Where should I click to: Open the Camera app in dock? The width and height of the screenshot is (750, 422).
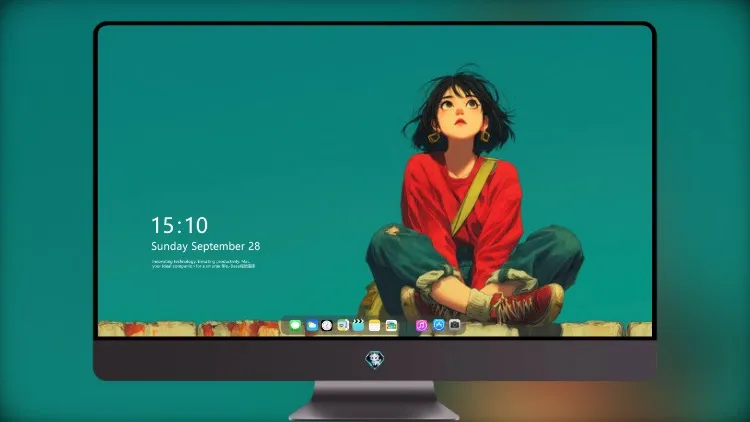click(454, 325)
